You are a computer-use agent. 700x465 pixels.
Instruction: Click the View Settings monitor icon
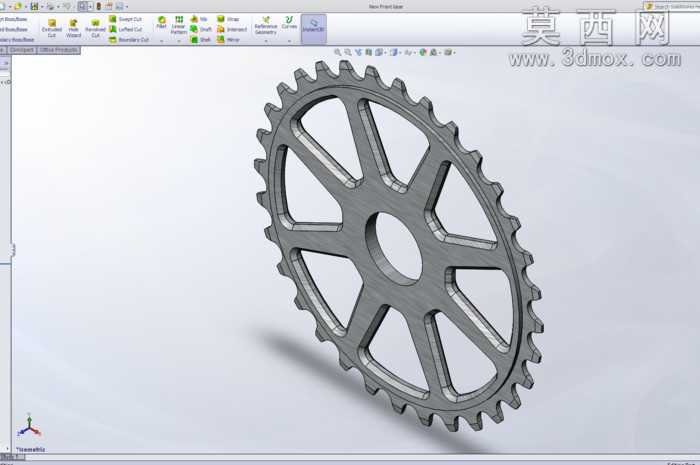(x=448, y=52)
